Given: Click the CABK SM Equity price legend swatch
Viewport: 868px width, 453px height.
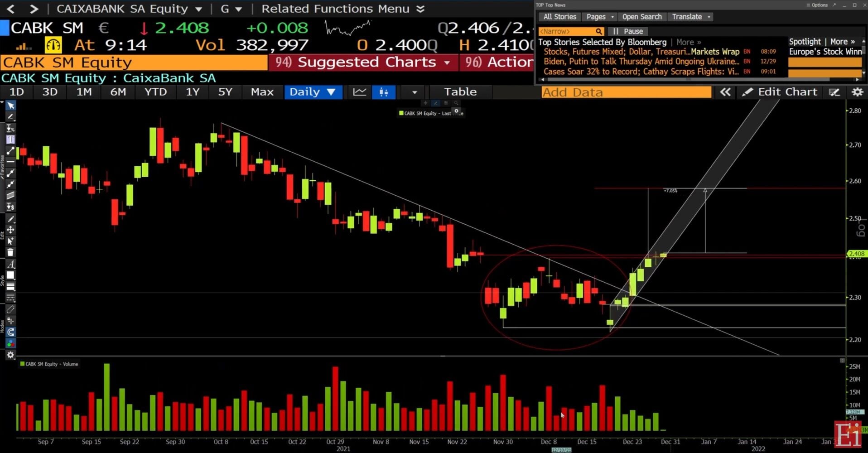Looking at the screenshot, I should coord(401,113).
